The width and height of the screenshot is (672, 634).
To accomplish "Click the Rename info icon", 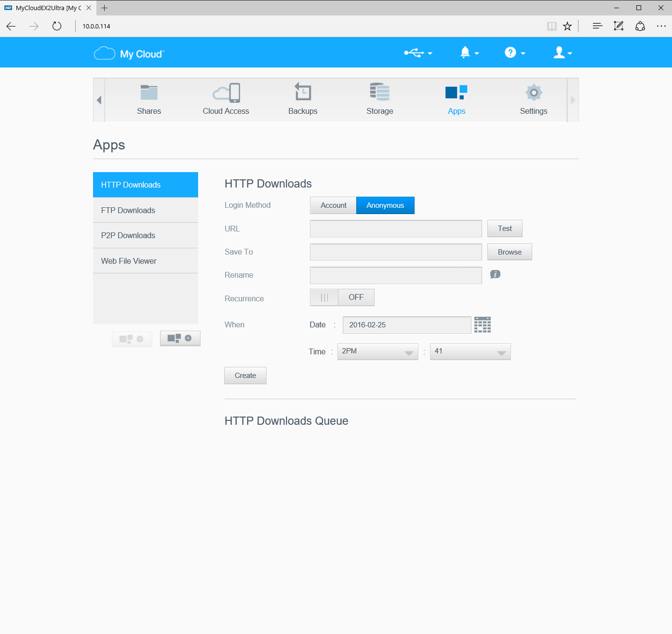I will click(495, 274).
